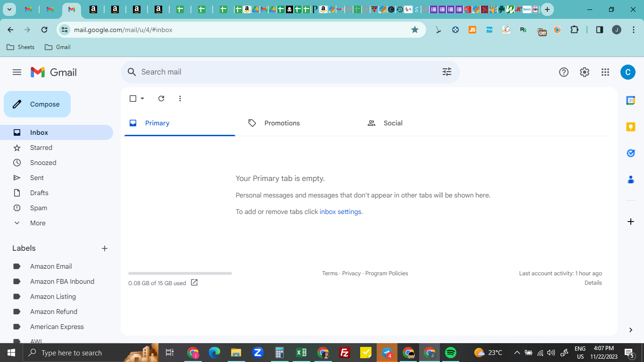The width and height of the screenshot is (644, 362).
Task: View account activity Details link
Action: coord(593,283)
